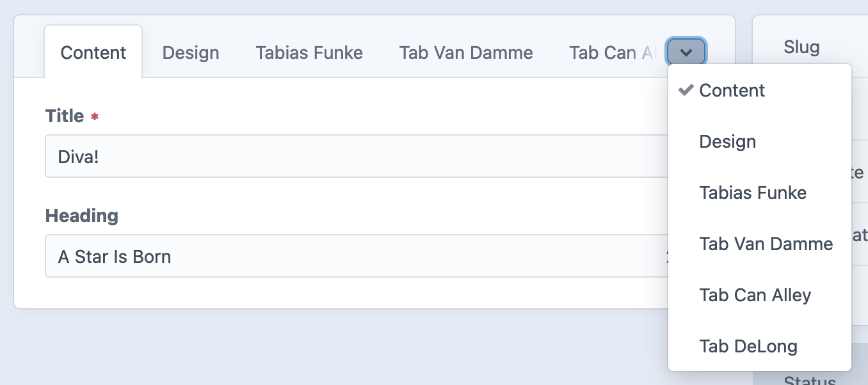
Task: Select the checkmark next to Content in dropdown
Action: pyautogui.click(x=686, y=90)
